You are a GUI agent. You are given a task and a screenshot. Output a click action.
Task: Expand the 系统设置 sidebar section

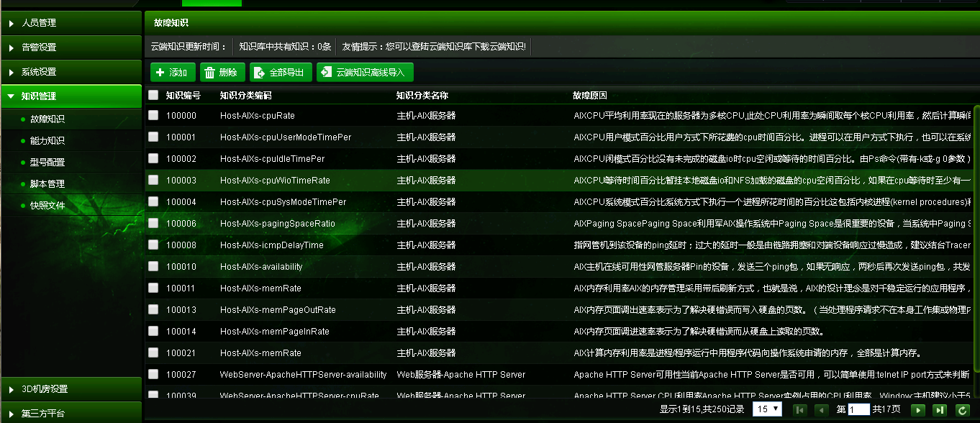71,72
